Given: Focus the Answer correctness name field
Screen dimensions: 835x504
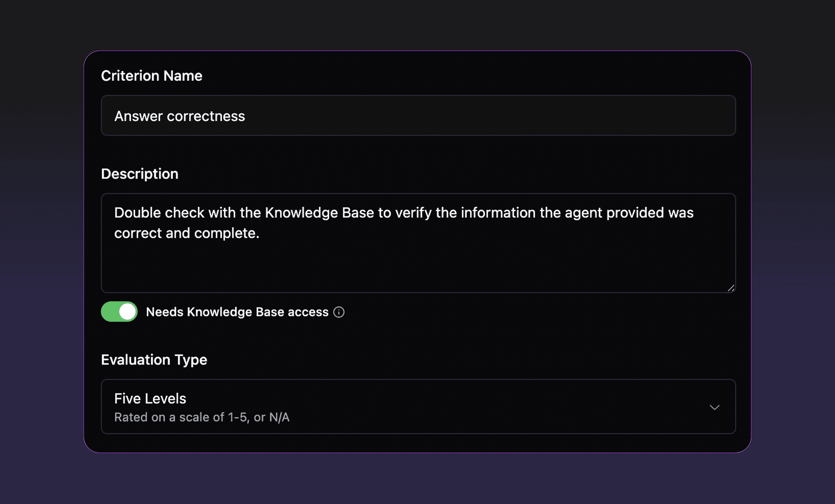Looking at the screenshot, I should (417, 115).
